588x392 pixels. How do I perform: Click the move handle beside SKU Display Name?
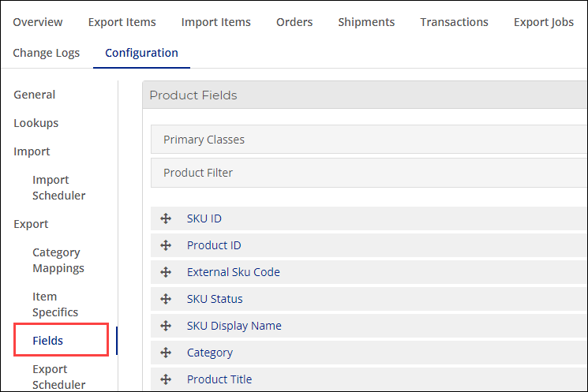pyautogui.click(x=166, y=326)
